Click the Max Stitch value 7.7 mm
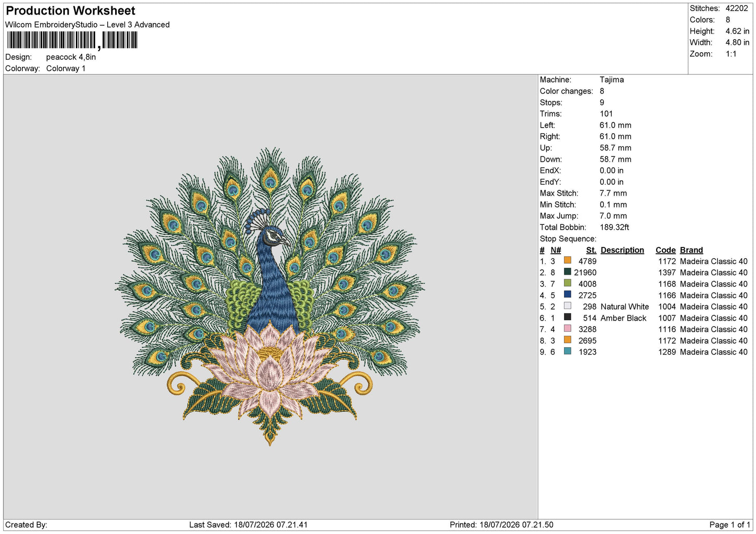Viewport: 756px width, 534px height. click(x=613, y=193)
